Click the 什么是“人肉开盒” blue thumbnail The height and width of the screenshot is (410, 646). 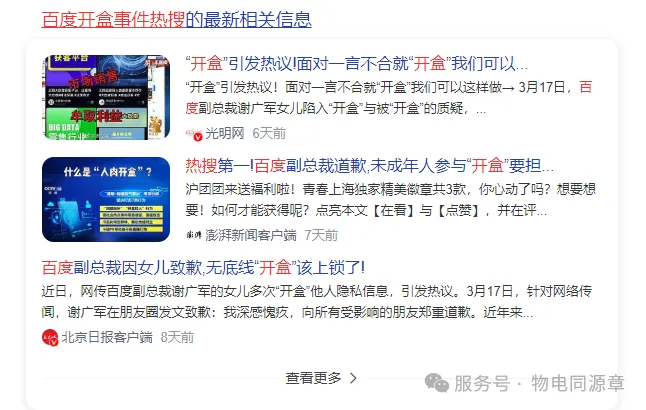point(106,199)
